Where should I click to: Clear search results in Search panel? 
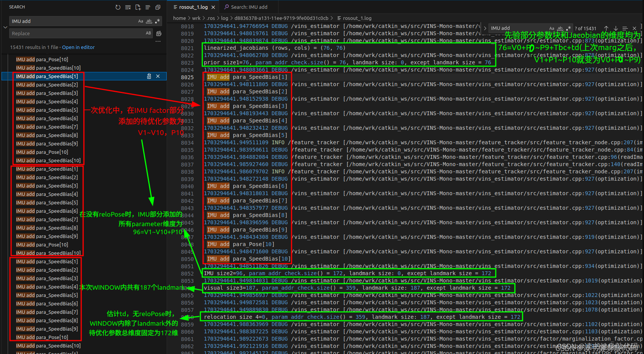pyautogui.click(x=128, y=7)
